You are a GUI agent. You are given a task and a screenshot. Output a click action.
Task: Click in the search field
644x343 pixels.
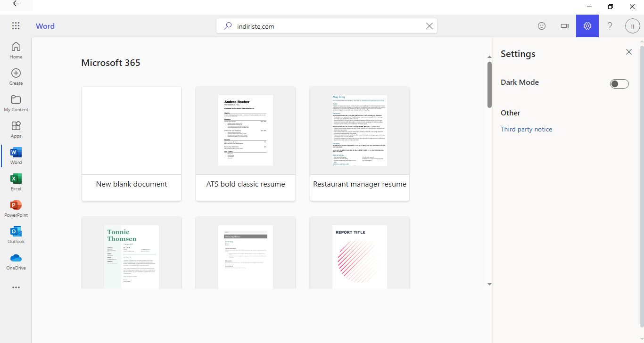pos(327,26)
